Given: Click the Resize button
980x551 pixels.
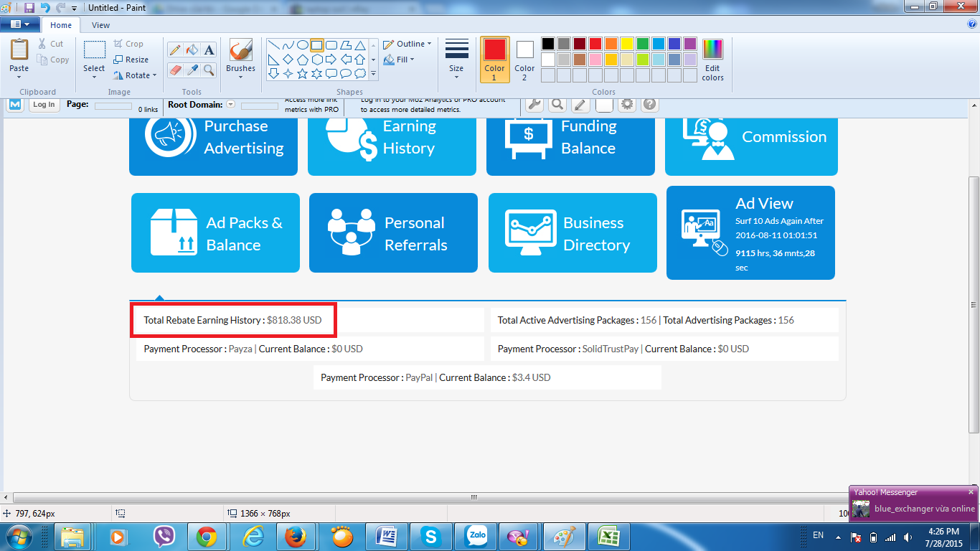Looking at the screenshot, I should coord(131,60).
